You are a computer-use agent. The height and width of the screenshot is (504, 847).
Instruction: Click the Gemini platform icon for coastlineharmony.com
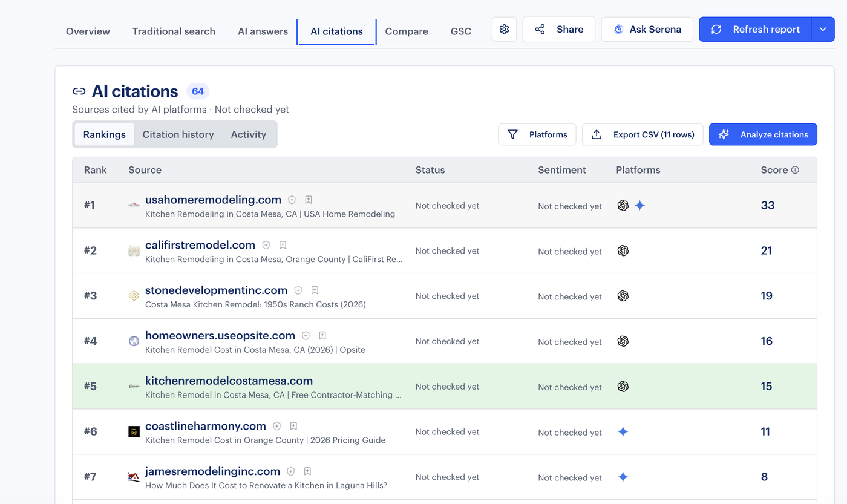[623, 431]
